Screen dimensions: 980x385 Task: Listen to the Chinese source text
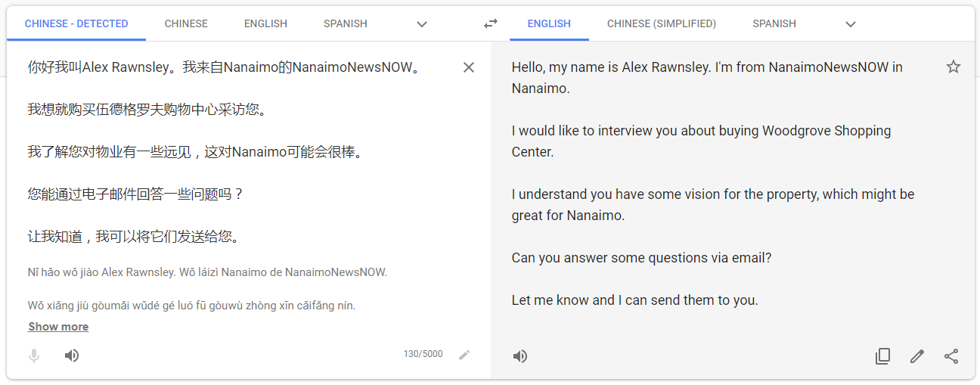tap(72, 356)
